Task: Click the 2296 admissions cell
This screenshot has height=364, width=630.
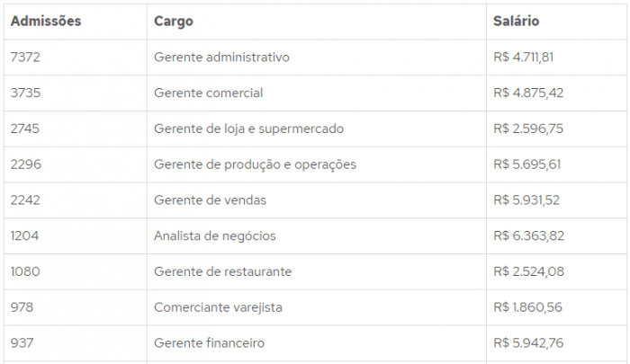Action: click(x=26, y=164)
